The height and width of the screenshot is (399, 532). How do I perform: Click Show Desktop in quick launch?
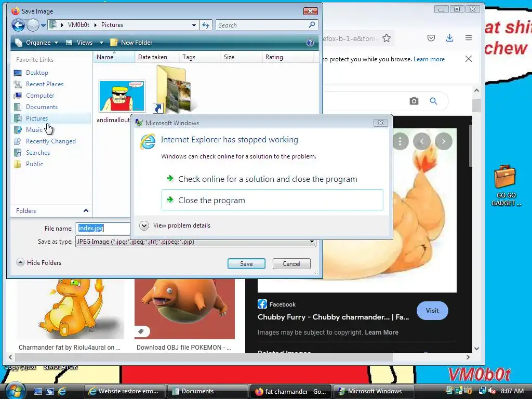click(x=37, y=391)
